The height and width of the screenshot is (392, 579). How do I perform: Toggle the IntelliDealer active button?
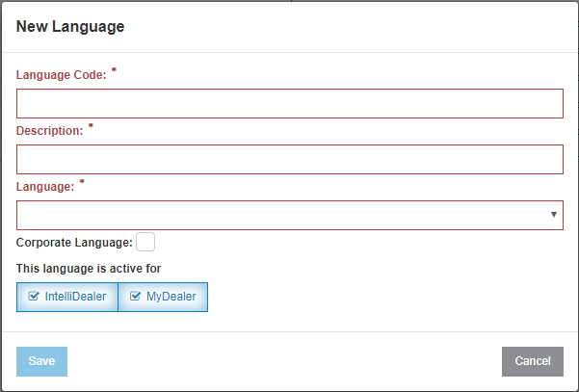tap(67, 298)
